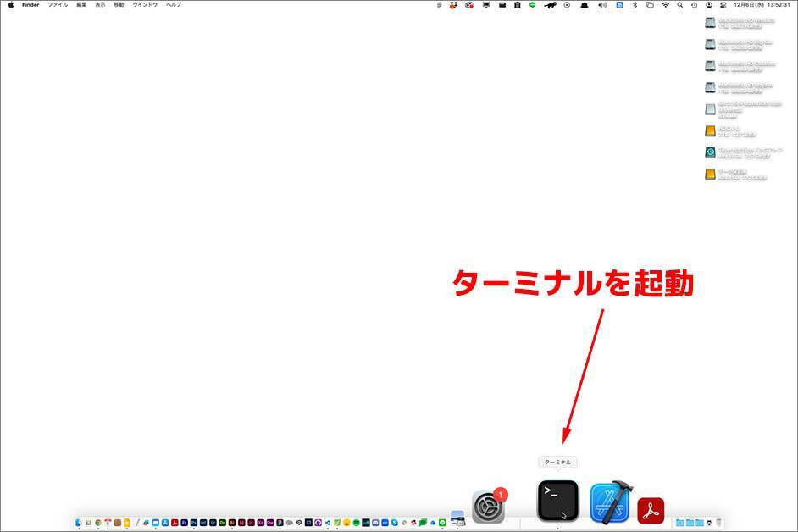Open the small Acrobat icon beside Premiere Pro
Viewport: 798px width, 532px height.
point(175,523)
